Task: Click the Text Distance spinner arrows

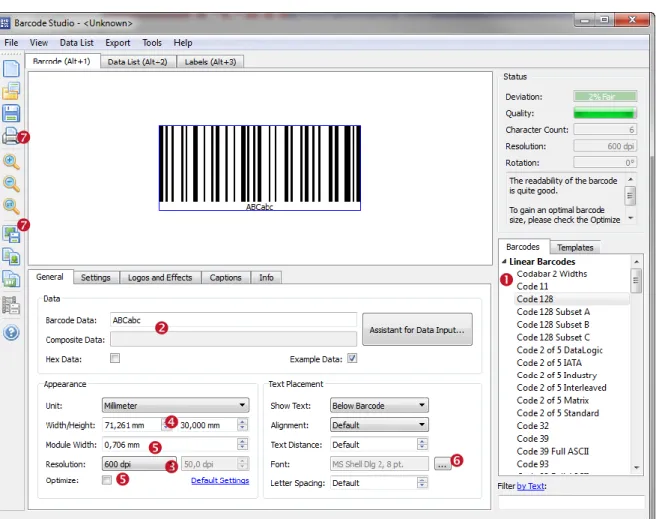Action: [x=422, y=444]
